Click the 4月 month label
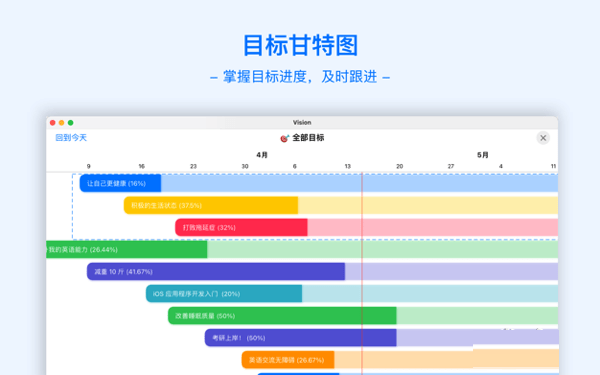This screenshot has width=600, height=375. coord(262,155)
